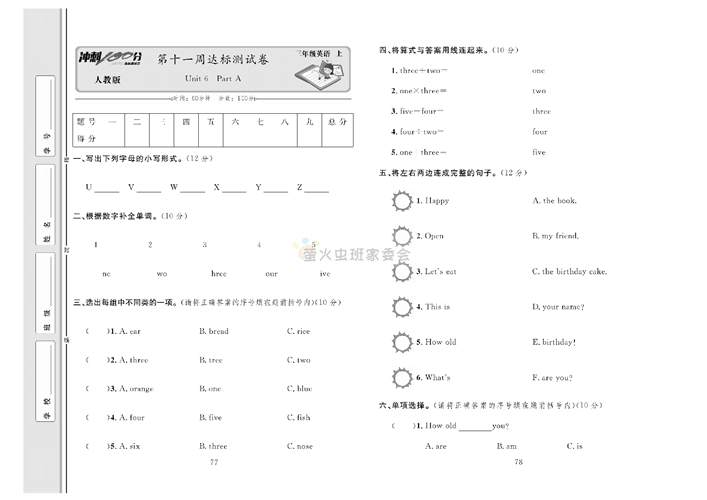This screenshot has height=500, width=707.
Task: Click the phrase 'D. your name?'
Action: pyautogui.click(x=558, y=307)
